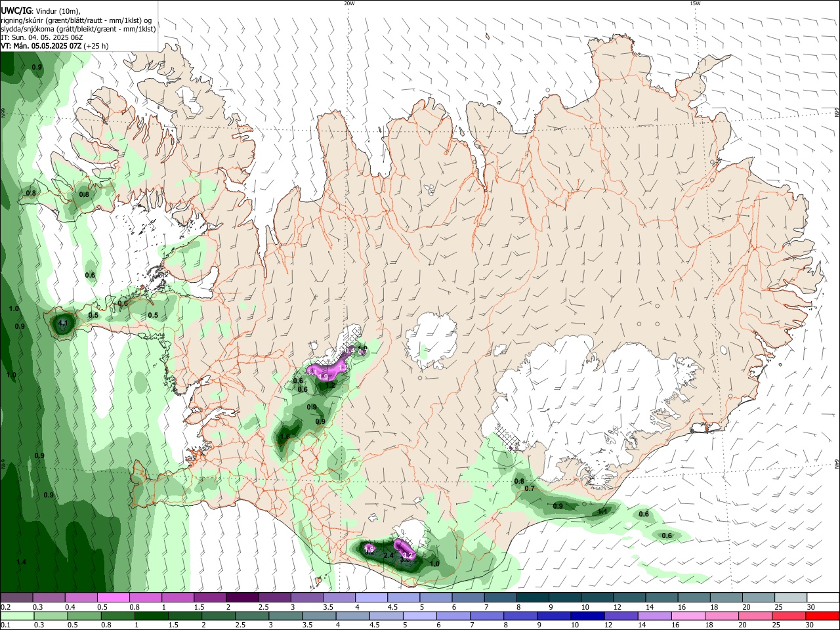Click the 20W longitude label
Screen dimensions: 840x630
(349, 3)
